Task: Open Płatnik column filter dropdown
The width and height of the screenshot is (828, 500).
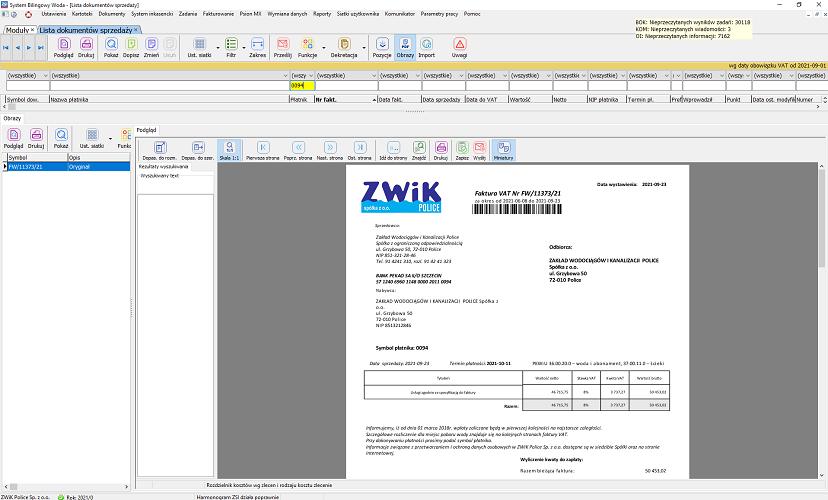Action: coord(311,76)
